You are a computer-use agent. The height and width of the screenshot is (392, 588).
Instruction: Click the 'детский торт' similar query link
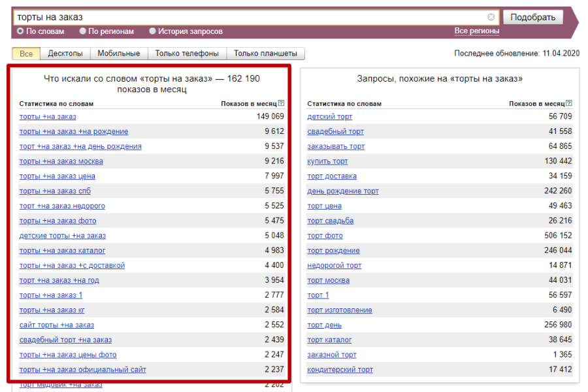click(329, 117)
